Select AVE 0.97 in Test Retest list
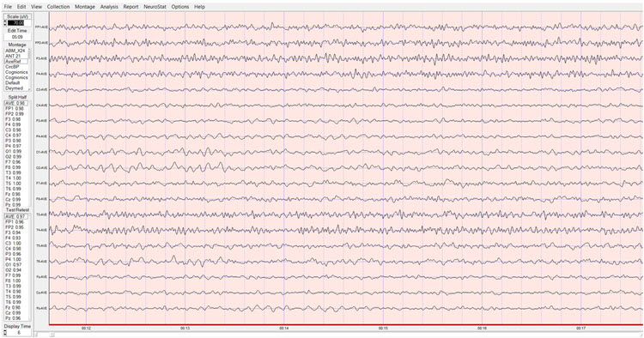The height and width of the screenshot is (338, 644). (x=16, y=216)
